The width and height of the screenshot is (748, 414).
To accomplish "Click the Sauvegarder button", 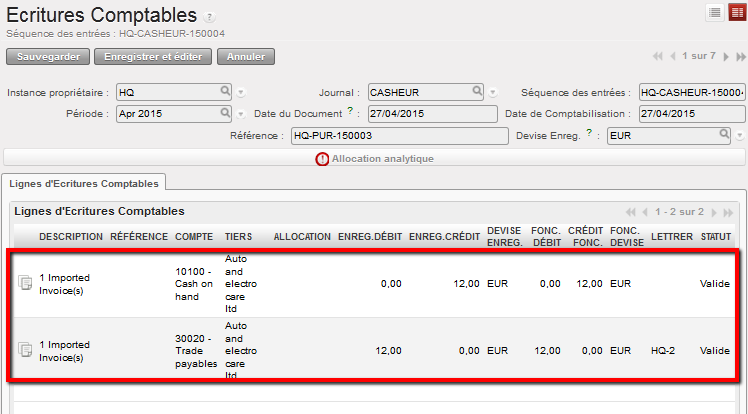I will [x=48, y=56].
